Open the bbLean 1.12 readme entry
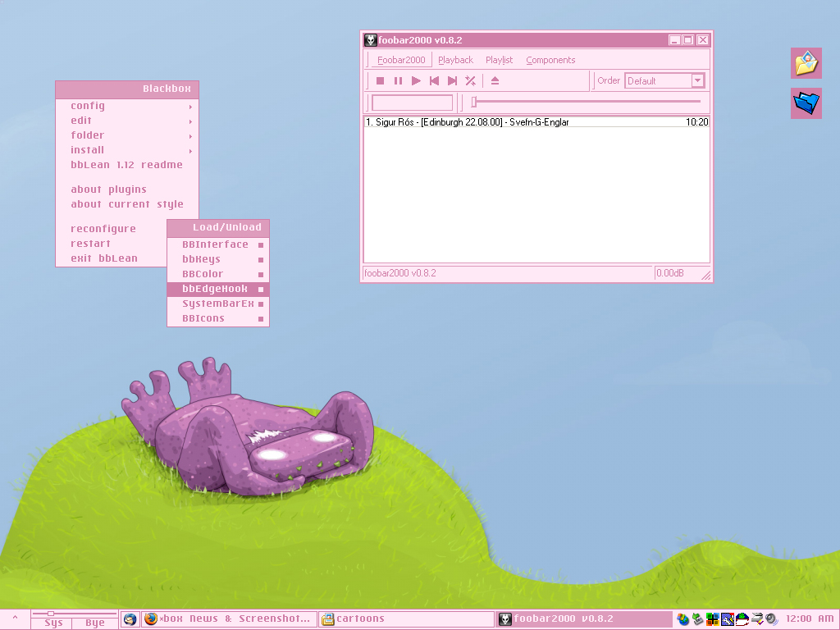The image size is (840, 630). click(127, 165)
